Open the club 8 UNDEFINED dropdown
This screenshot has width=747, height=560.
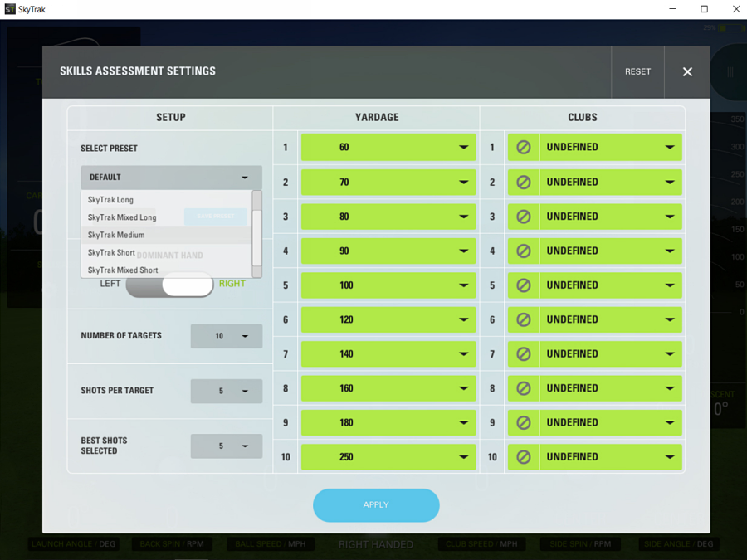[x=611, y=388]
